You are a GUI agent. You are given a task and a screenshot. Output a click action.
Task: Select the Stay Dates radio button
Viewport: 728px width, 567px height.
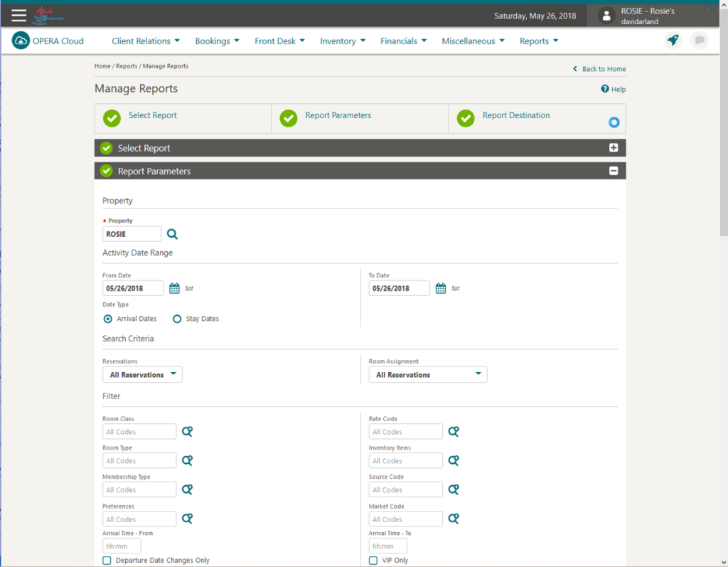click(177, 319)
